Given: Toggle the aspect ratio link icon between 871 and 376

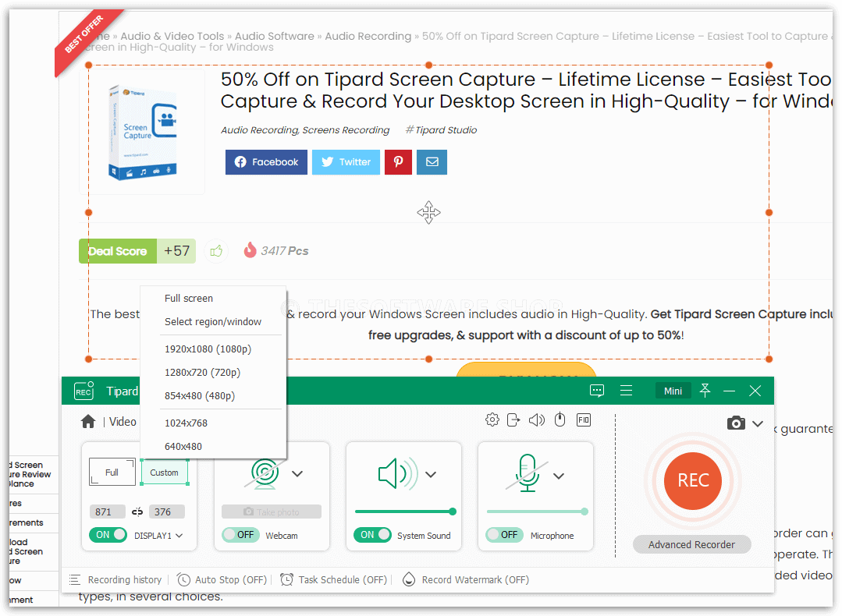Looking at the screenshot, I should coord(137,512).
